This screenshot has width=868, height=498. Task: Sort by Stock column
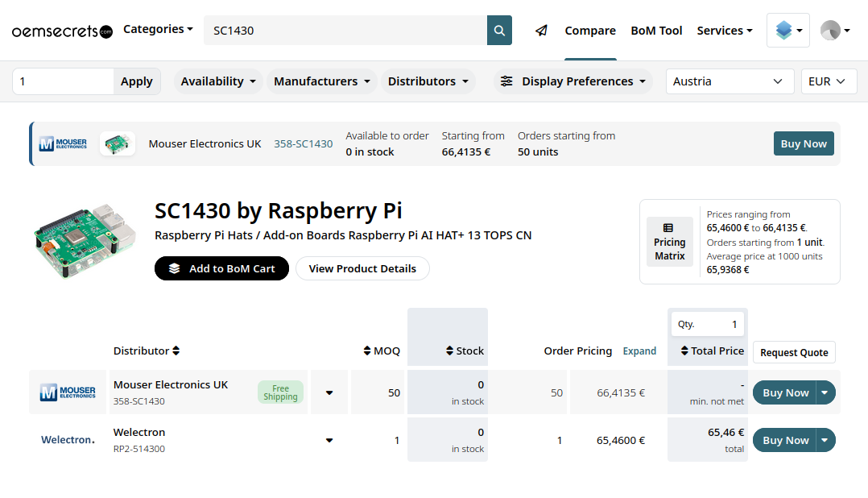click(x=465, y=351)
